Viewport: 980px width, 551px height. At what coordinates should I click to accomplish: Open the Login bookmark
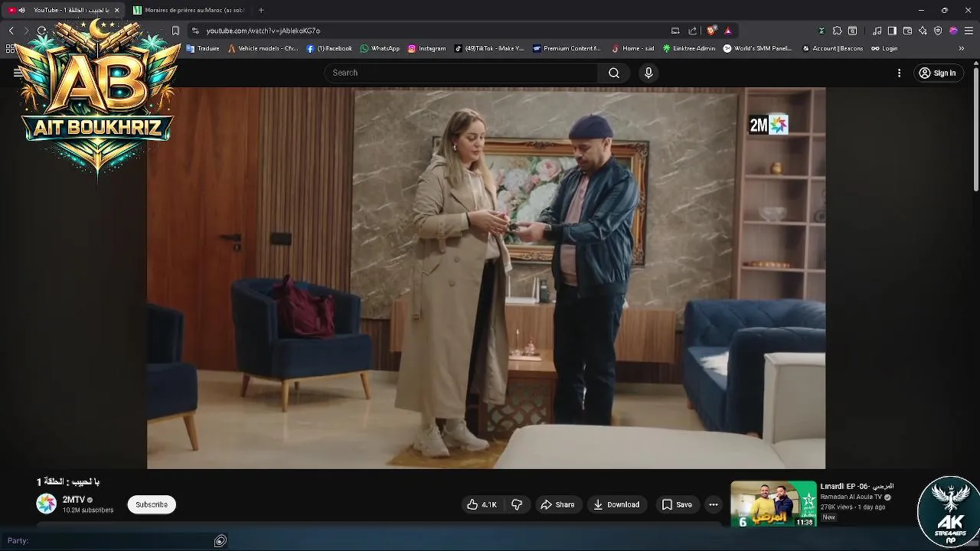pos(884,48)
